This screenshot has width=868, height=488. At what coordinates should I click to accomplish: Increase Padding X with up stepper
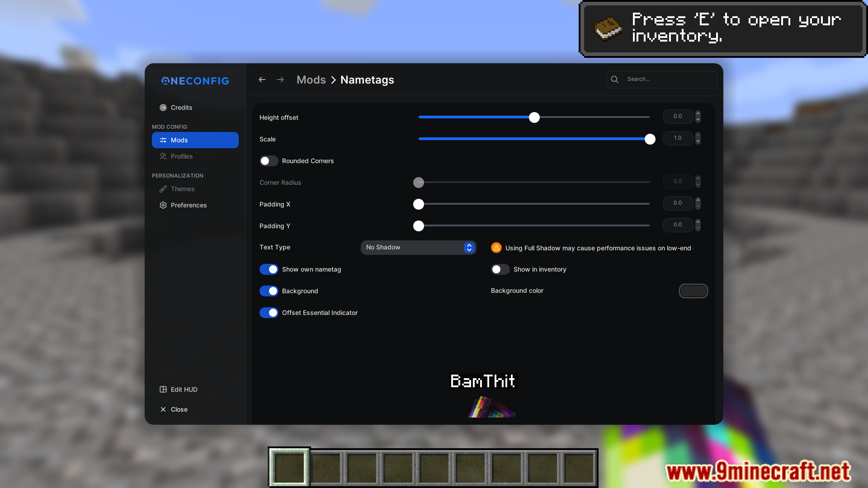pos(698,200)
